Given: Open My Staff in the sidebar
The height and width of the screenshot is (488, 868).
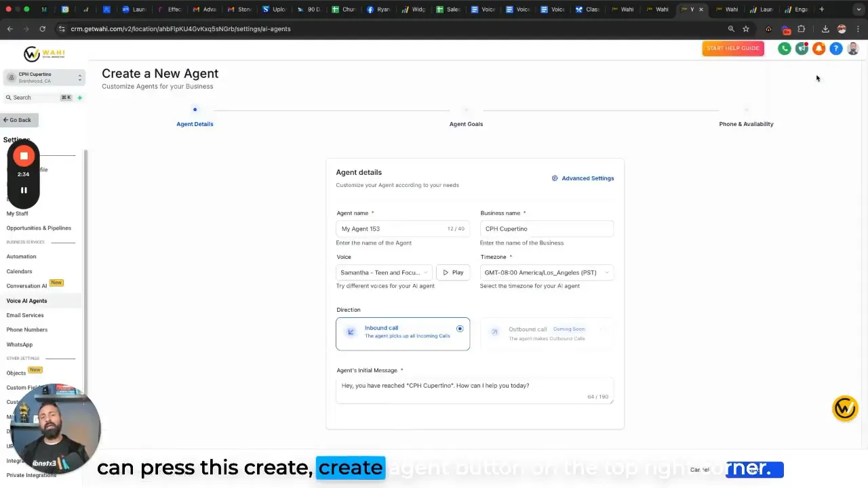Looking at the screenshot, I should pos(18,213).
